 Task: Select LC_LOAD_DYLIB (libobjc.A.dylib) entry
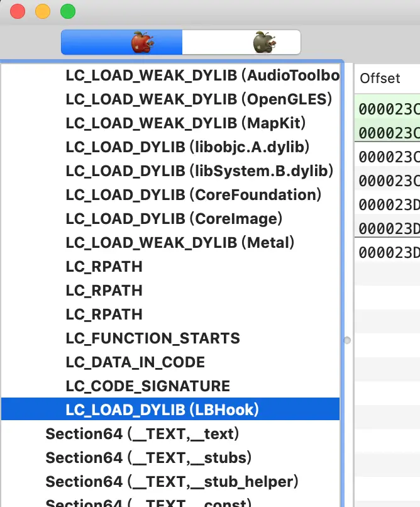point(170,147)
